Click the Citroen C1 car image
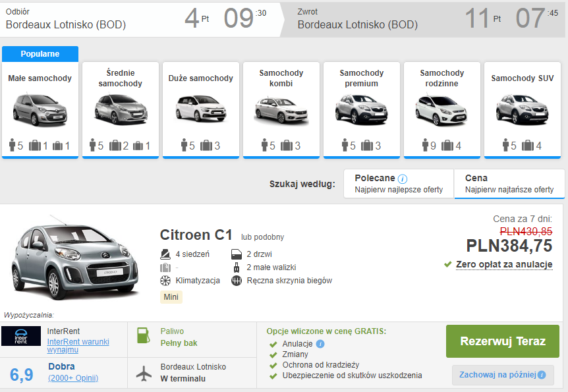The width and height of the screenshot is (568, 392). tap(74, 258)
